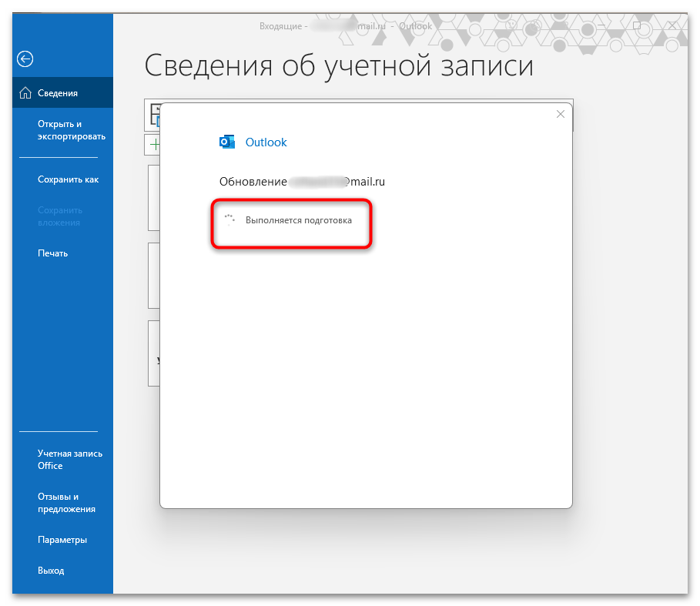
Task: Open Открыть и экспортировать section
Action: pos(72,130)
